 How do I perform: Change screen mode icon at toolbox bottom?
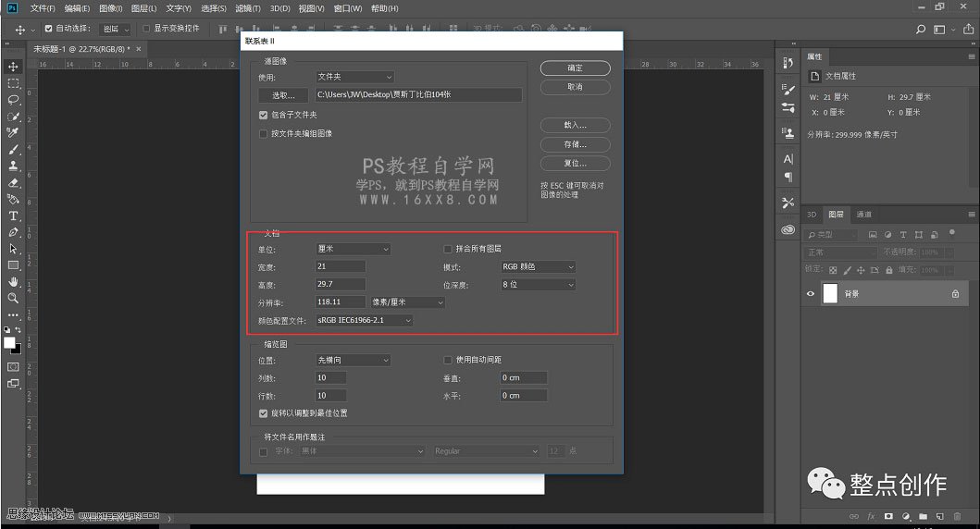(x=13, y=384)
